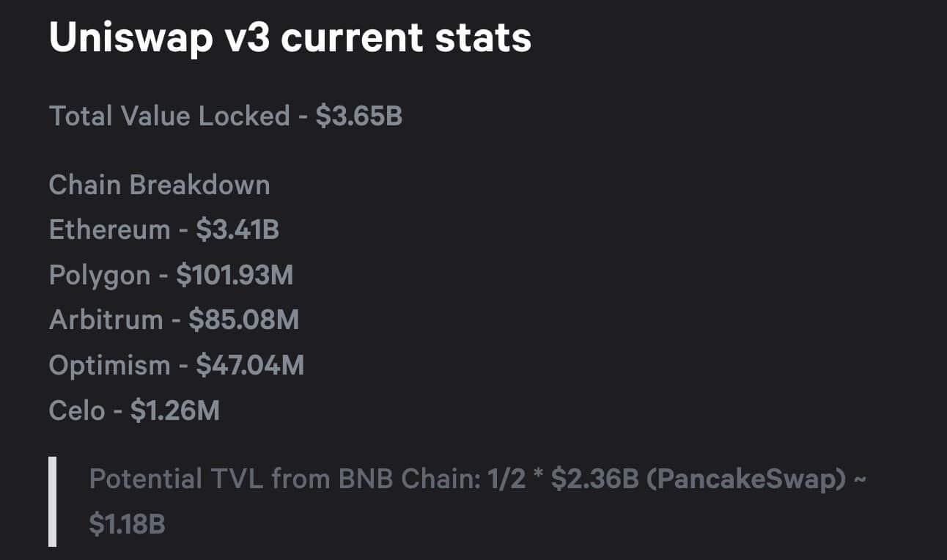This screenshot has height=560, width=947.
Task: Select the Celo chain label
Action: (77, 410)
